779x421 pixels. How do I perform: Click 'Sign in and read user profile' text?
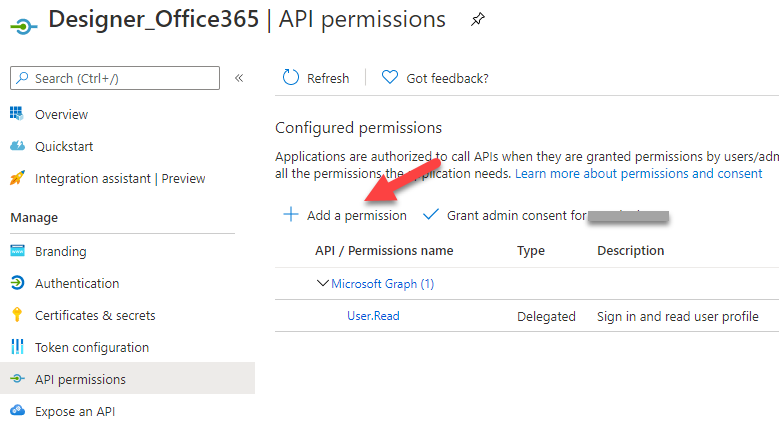click(x=678, y=317)
